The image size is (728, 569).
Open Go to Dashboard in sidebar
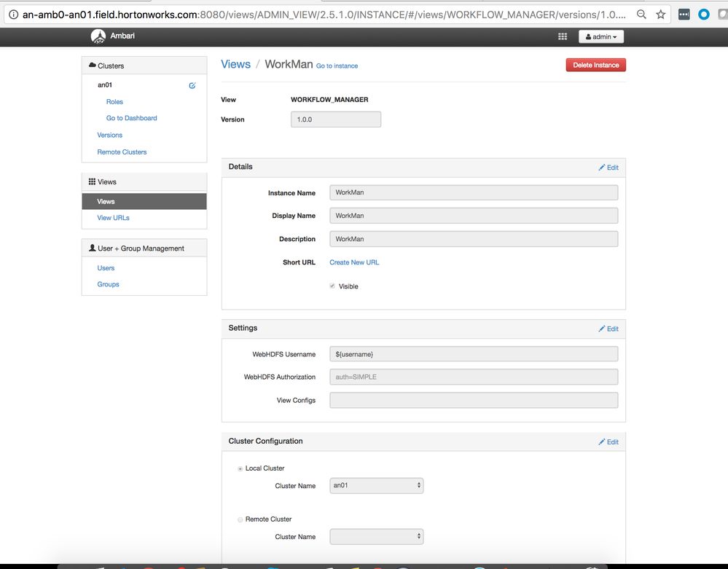click(132, 118)
